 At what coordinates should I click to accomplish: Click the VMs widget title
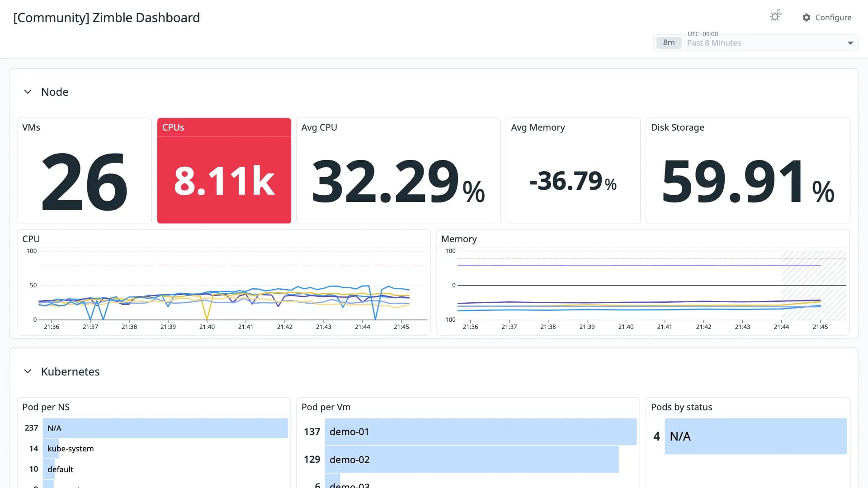[x=31, y=127]
